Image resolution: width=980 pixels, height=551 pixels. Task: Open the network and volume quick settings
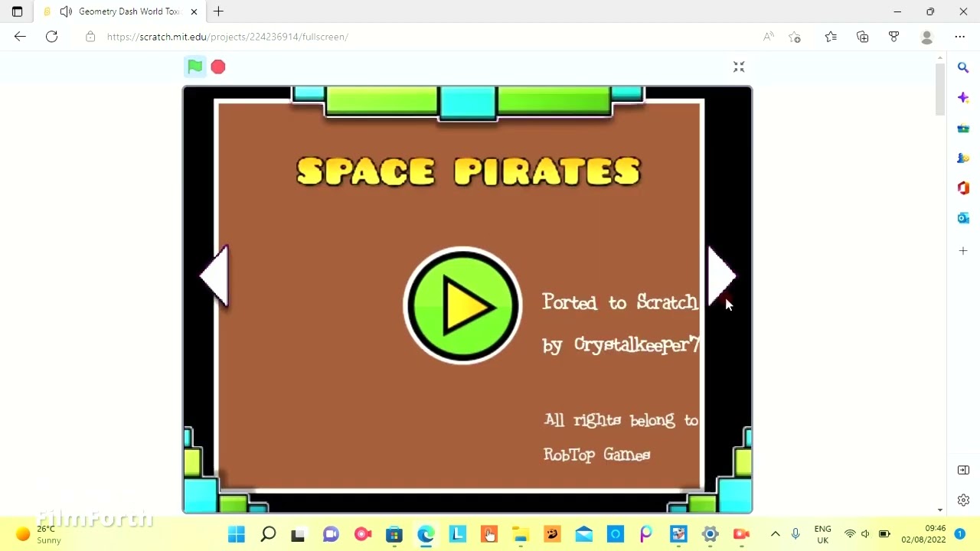pyautogui.click(x=867, y=534)
